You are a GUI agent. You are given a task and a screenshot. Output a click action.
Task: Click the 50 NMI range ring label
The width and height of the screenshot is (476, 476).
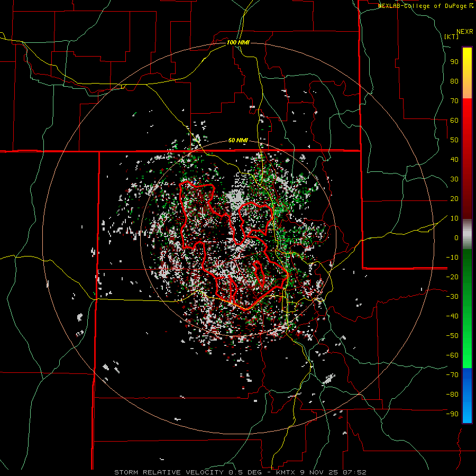pyautogui.click(x=238, y=140)
